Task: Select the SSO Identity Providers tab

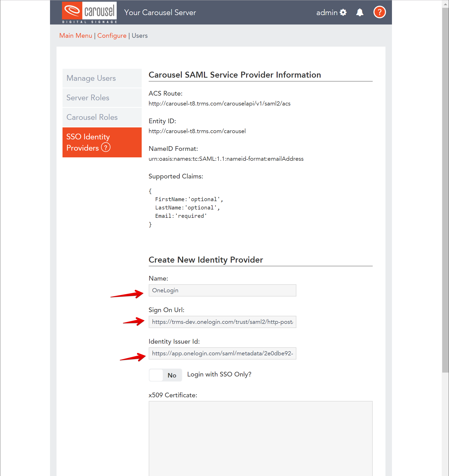Action: pos(102,142)
